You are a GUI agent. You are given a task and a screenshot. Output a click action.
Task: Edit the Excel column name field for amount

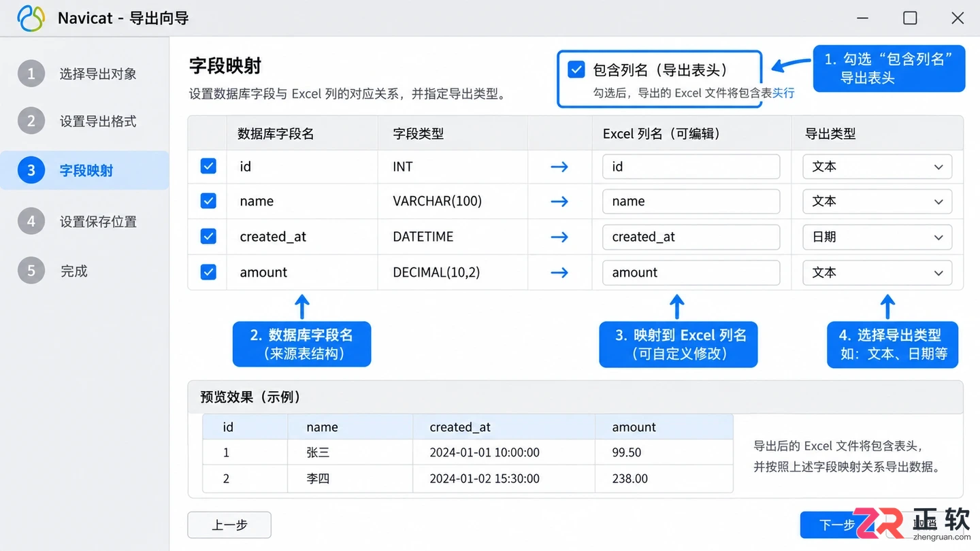tap(691, 273)
